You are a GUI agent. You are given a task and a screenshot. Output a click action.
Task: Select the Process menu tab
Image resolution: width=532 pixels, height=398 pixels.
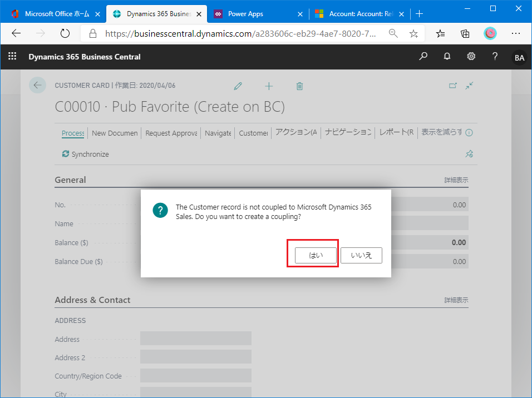pos(73,133)
